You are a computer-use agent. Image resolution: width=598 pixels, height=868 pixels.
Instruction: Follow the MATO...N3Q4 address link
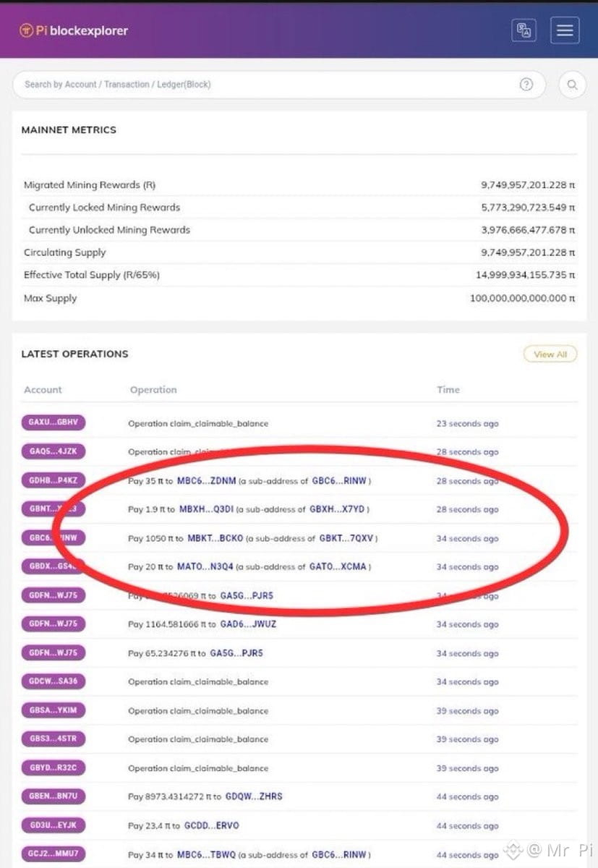click(x=205, y=567)
